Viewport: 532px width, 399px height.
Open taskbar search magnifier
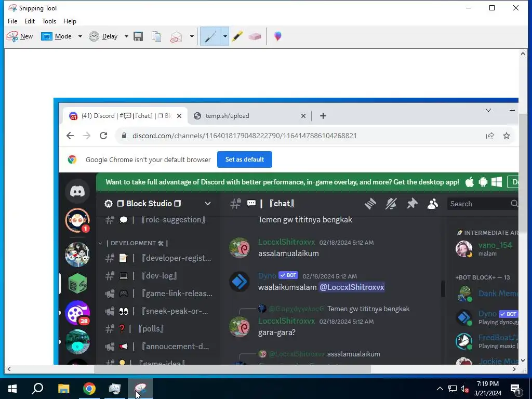[37, 389]
